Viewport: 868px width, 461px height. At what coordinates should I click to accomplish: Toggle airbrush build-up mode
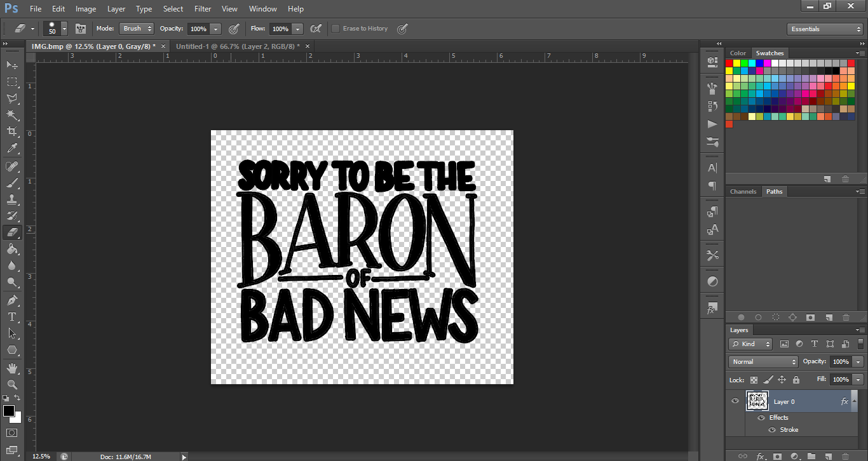316,29
